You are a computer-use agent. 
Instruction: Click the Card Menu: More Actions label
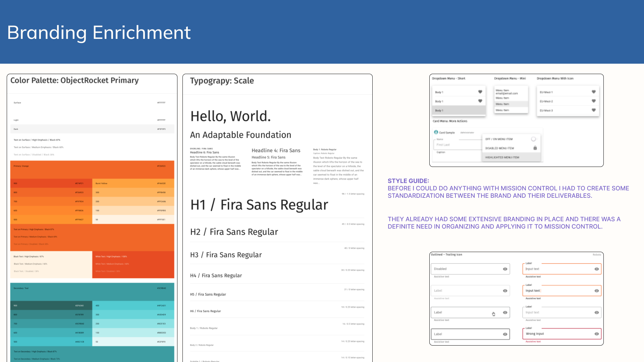(x=450, y=121)
